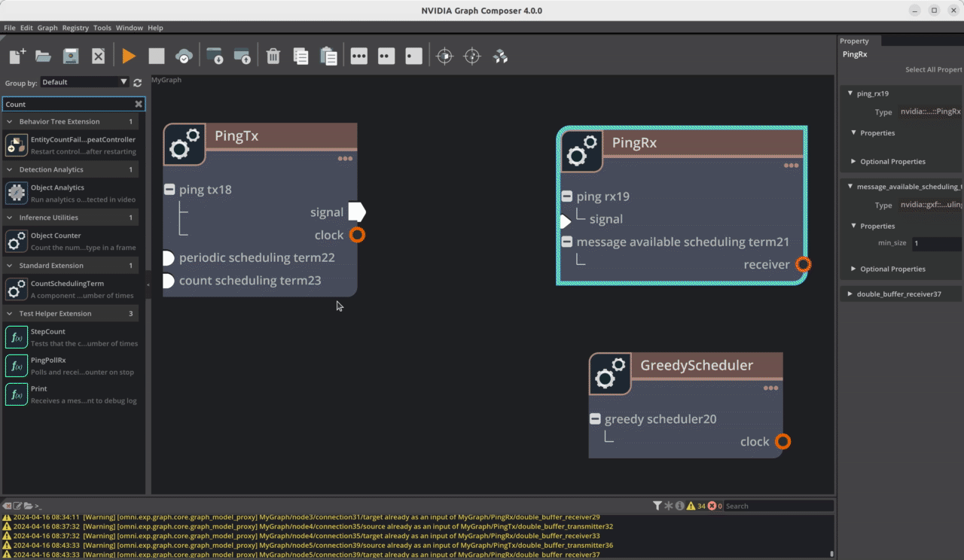Click the first crosshair focus icon

[445, 56]
